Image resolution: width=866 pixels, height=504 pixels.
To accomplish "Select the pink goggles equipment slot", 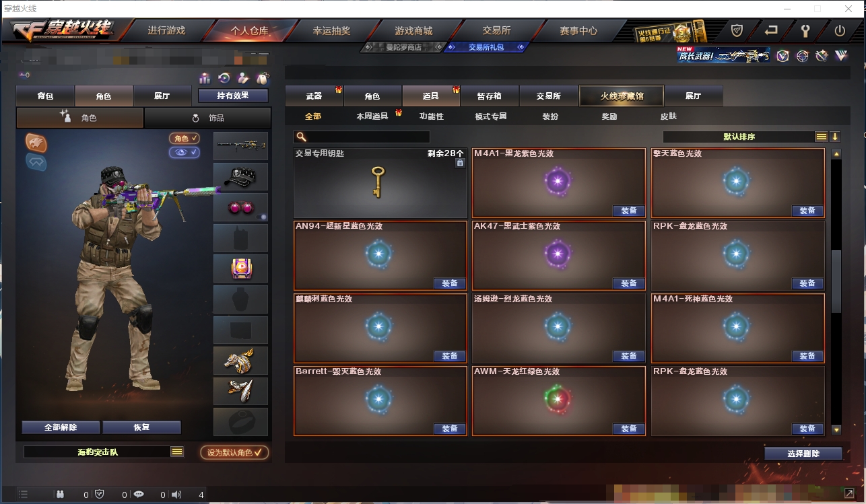I will tap(241, 207).
